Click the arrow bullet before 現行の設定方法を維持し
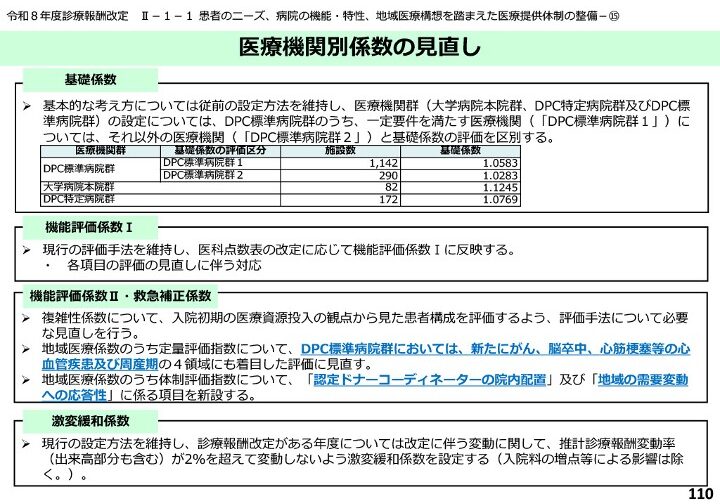The width and height of the screenshot is (720, 504). (x=29, y=443)
